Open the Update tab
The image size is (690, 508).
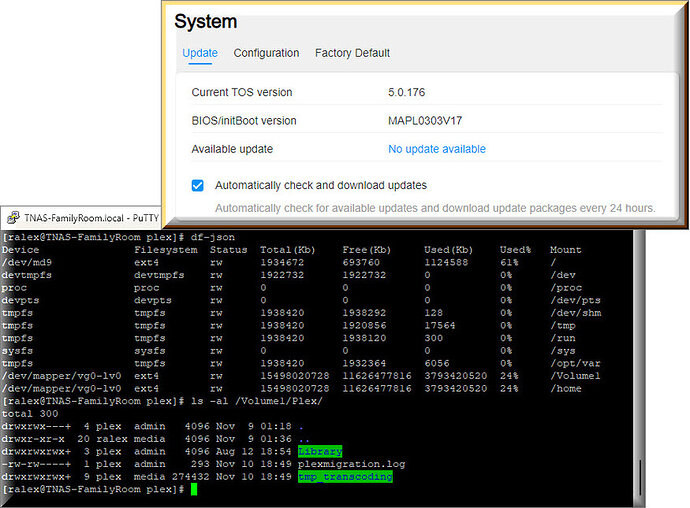(x=200, y=53)
